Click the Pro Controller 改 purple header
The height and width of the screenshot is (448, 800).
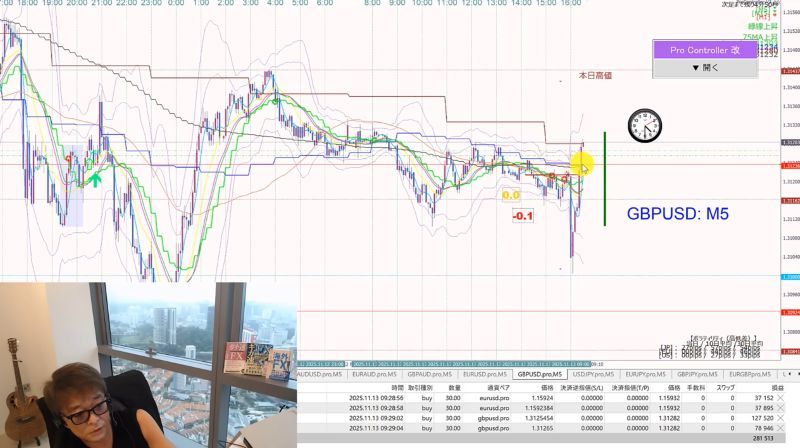(x=705, y=50)
